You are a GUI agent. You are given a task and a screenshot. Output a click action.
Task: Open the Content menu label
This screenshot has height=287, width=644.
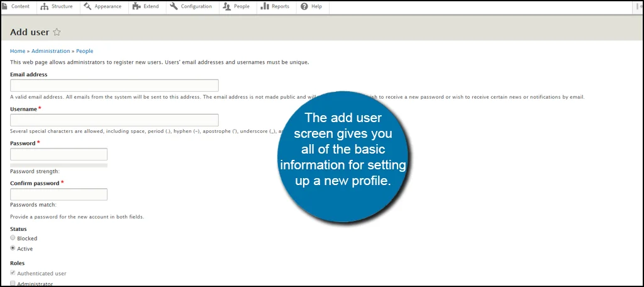click(x=20, y=6)
